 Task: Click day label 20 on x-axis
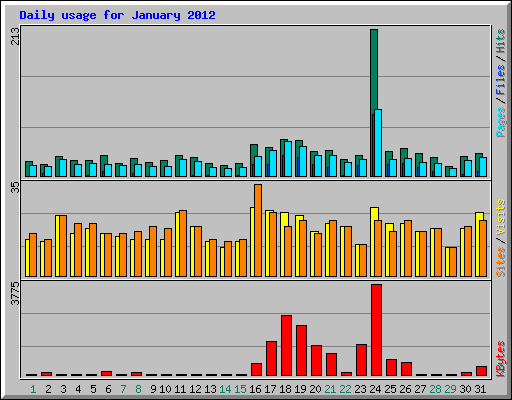pyautogui.click(x=315, y=389)
